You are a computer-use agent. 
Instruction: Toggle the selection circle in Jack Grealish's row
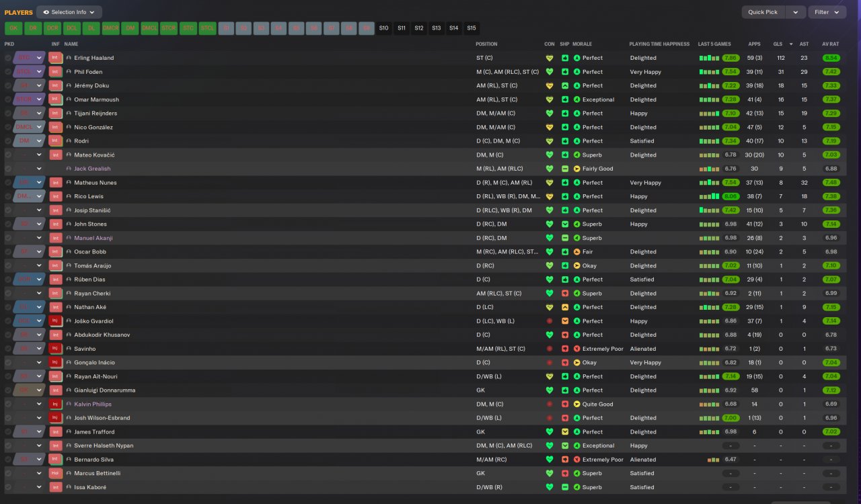(8, 169)
